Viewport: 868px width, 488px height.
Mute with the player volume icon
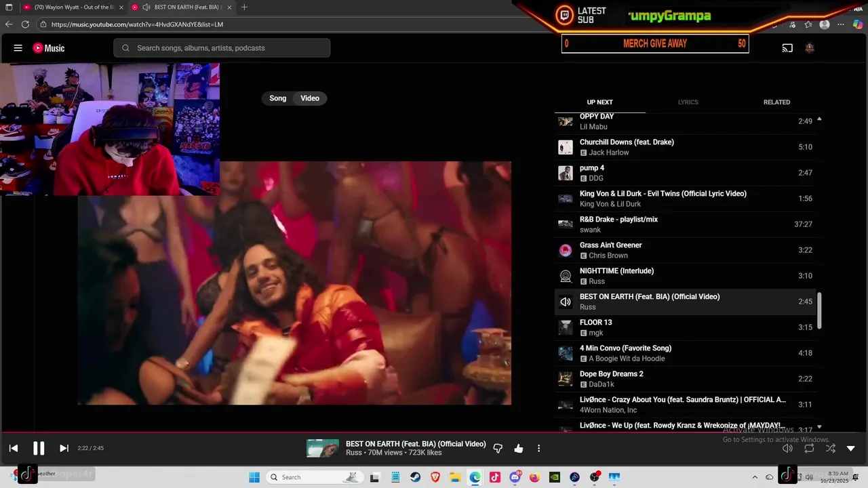pyautogui.click(x=787, y=449)
